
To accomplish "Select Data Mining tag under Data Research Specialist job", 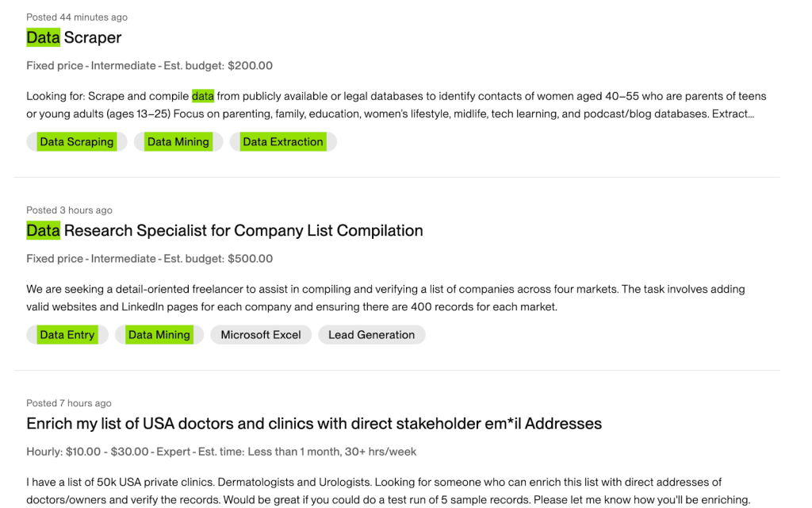I will coord(159,335).
